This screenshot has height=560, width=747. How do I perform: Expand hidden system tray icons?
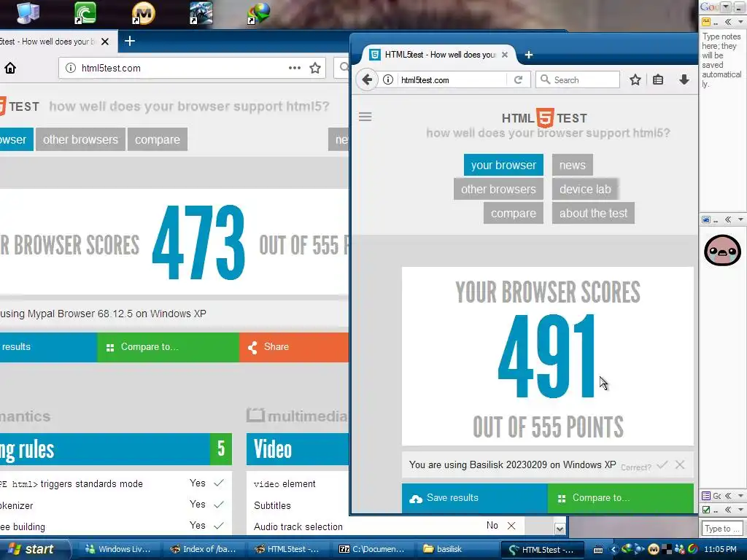click(x=613, y=550)
